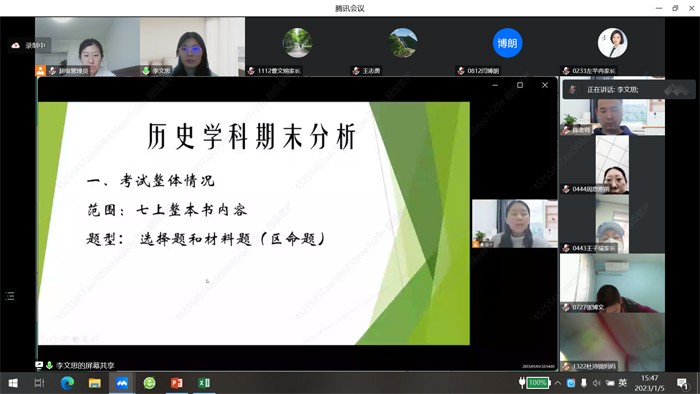Screen dimensions: 700x394
Task: Open the Windows Start menu
Action: (13, 383)
